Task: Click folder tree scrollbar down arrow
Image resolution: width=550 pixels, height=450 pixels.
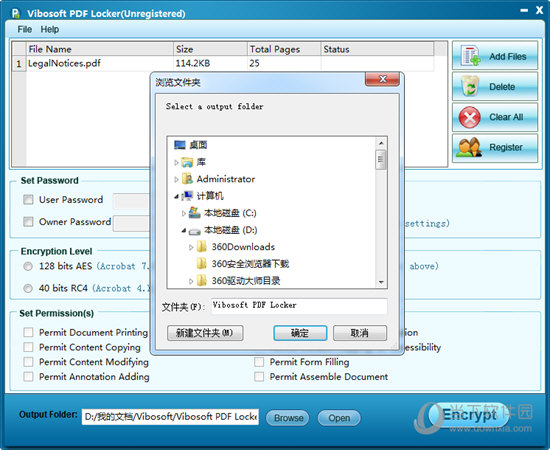Action: (x=381, y=282)
